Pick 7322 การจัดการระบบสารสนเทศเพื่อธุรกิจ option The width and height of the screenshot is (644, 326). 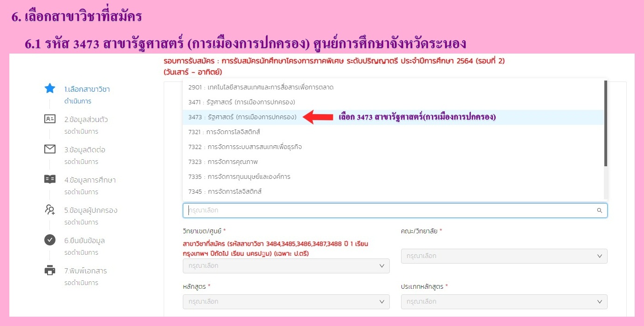[245, 147]
